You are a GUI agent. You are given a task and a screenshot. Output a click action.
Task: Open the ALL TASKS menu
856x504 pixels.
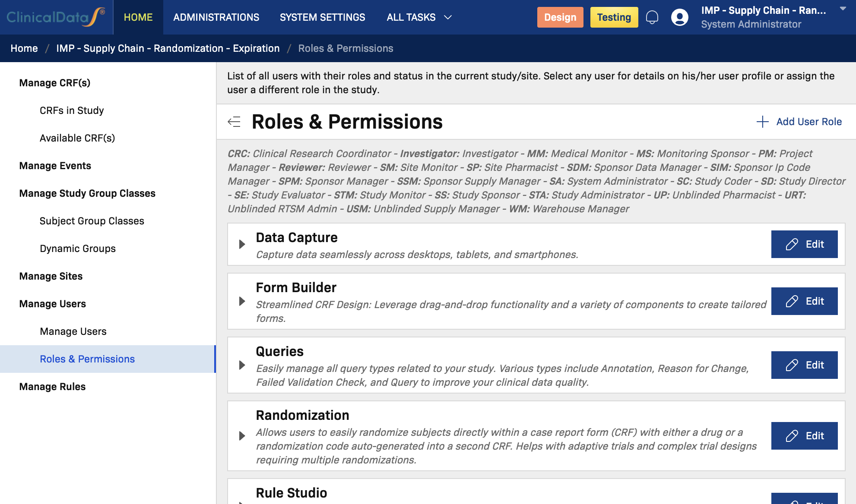point(418,17)
